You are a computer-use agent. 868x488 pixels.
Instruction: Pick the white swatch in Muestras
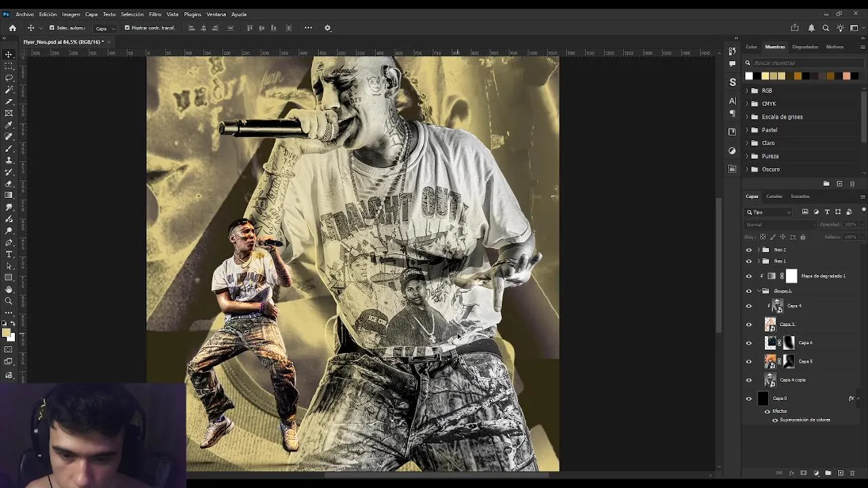tap(749, 76)
